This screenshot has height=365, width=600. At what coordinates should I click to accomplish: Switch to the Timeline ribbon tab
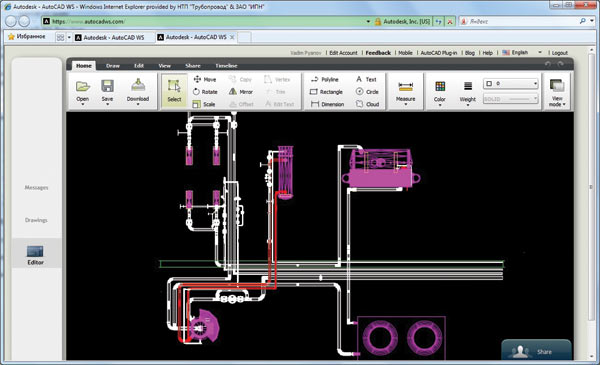pyautogui.click(x=226, y=66)
